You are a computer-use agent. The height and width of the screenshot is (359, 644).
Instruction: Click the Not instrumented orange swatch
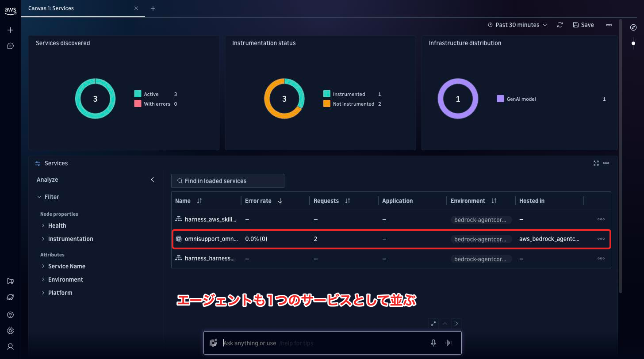click(x=327, y=103)
